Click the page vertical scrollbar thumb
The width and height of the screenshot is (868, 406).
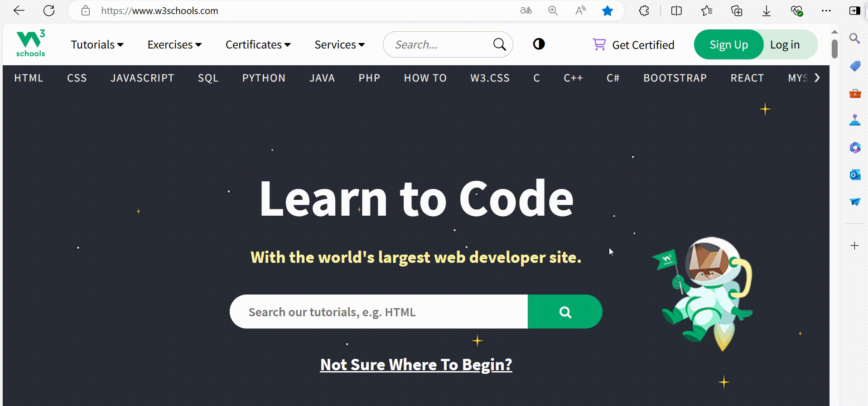834,49
